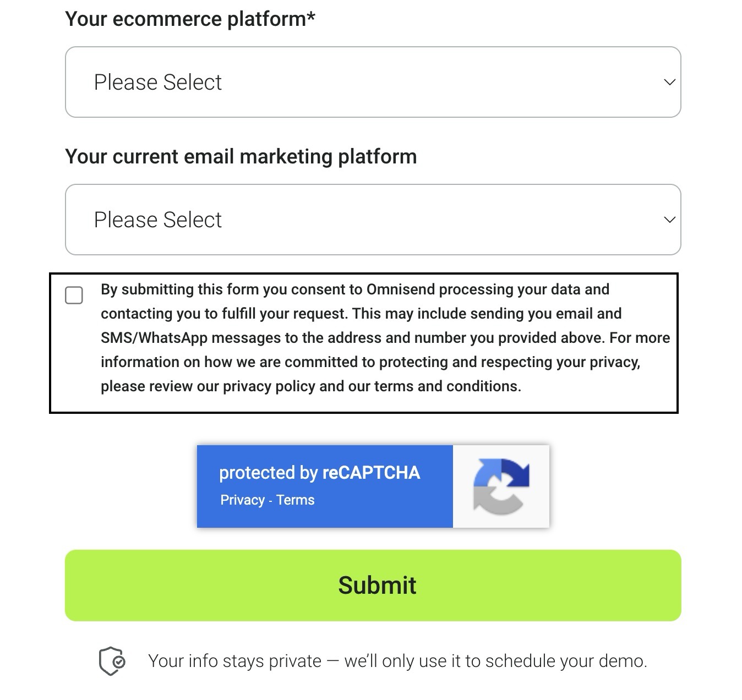Viewport: 742px width, 700px height.
Task: Click the privacy shield checkmark icon
Action: (x=112, y=660)
